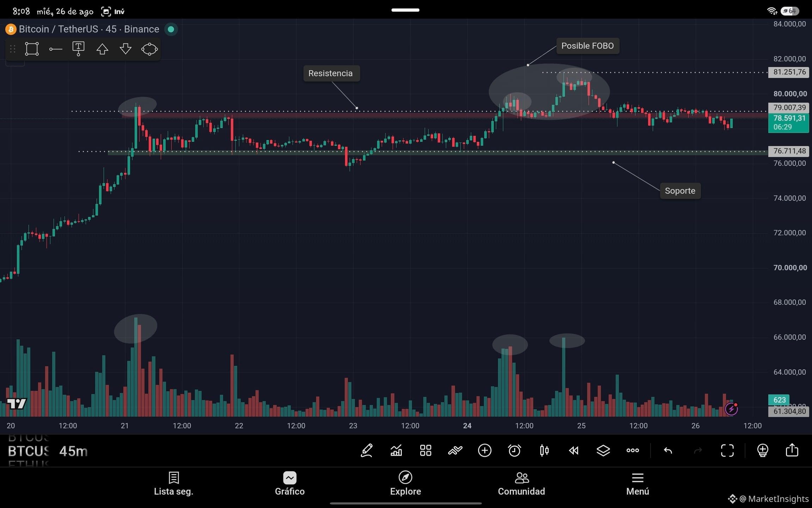This screenshot has width=812, height=508.
Task: Tap the date 24 on time axis
Action: [x=467, y=426]
